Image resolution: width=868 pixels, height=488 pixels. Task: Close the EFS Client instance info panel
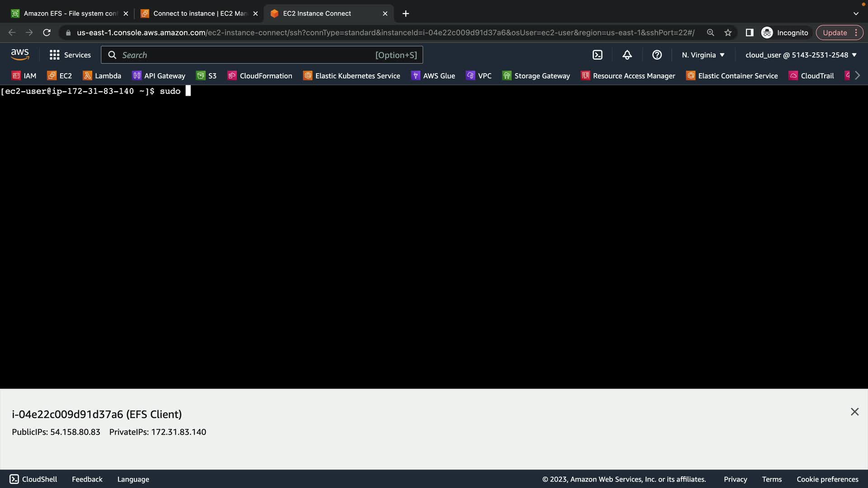coord(854,412)
